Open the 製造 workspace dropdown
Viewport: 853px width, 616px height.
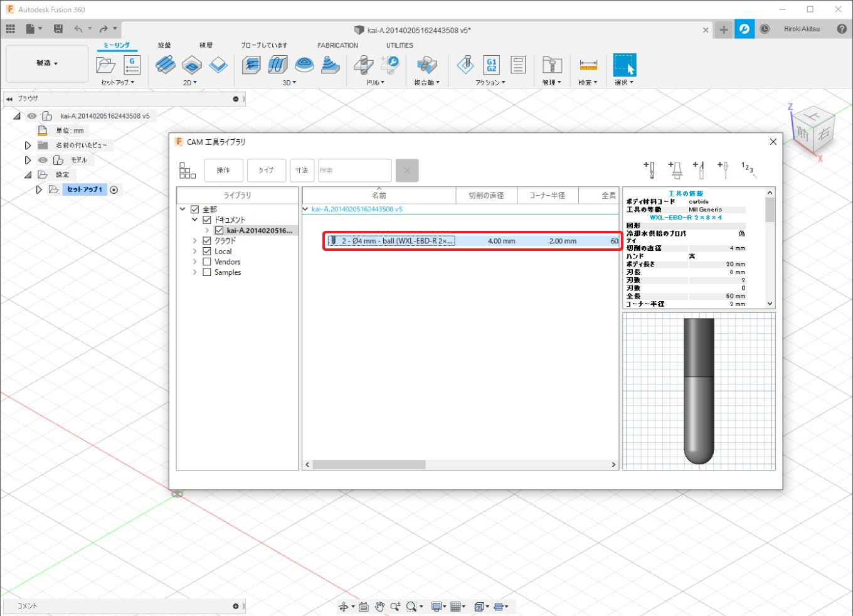(47, 63)
